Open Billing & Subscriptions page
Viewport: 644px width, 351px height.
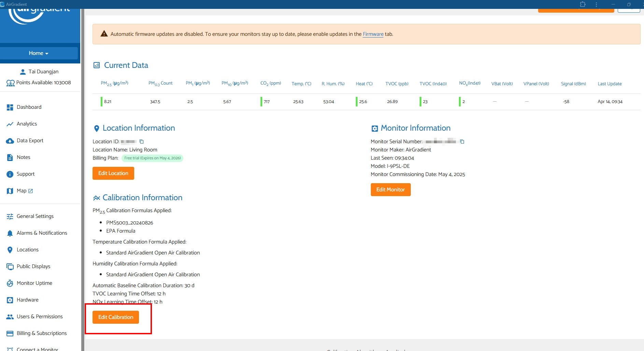[x=42, y=333]
